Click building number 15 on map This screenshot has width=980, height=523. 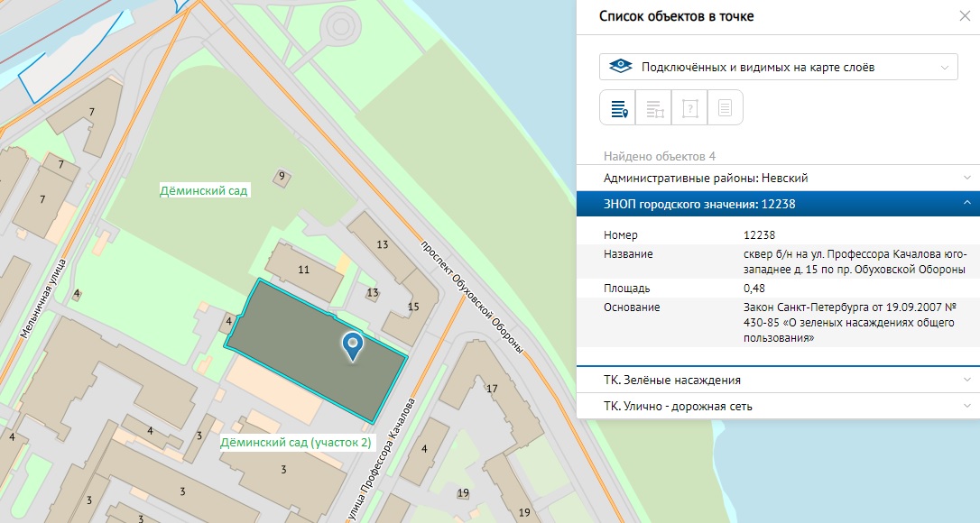(413, 307)
